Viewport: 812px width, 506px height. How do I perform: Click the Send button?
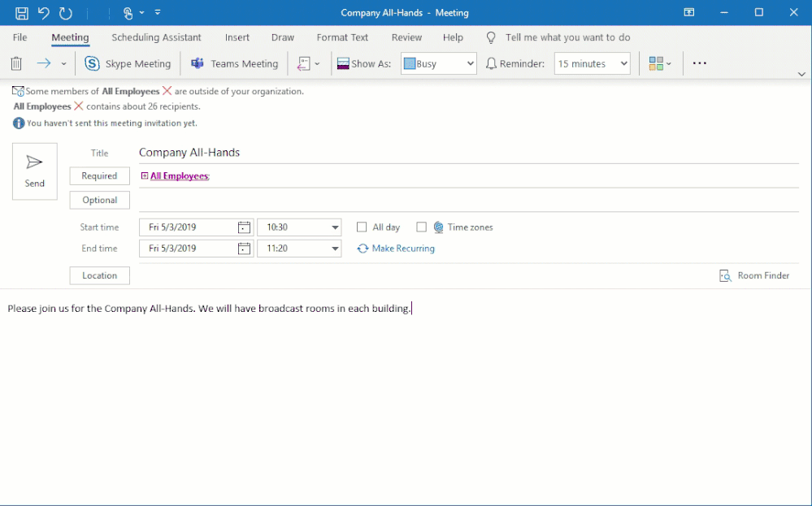pyautogui.click(x=35, y=171)
